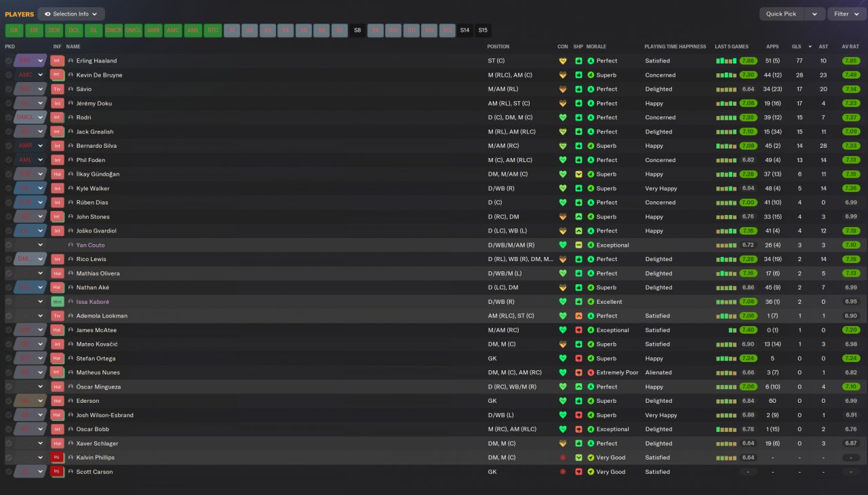Open Rodri's DMCL position dropdown

point(31,117)
